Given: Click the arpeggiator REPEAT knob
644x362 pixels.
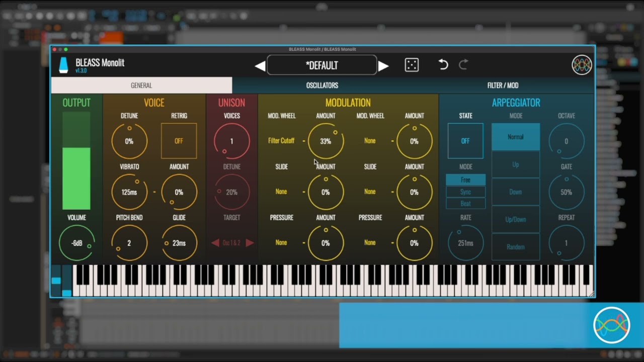Looking at the screenshot, I should coord(566,243).
